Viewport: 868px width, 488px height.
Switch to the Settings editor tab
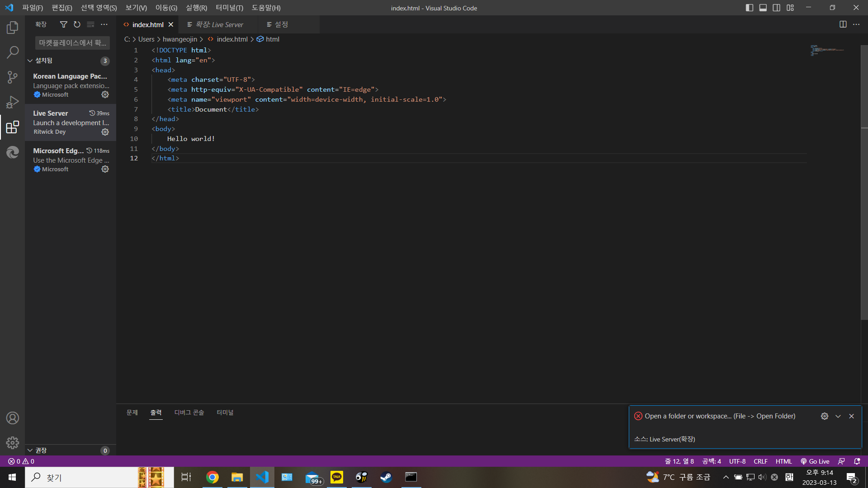[x=288, y=24]
